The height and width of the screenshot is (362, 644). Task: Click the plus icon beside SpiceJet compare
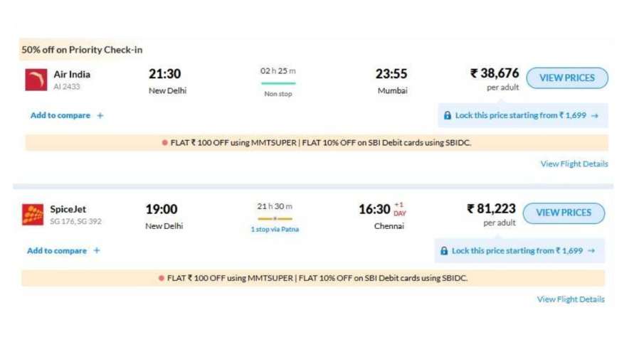[x=97, y=251]
